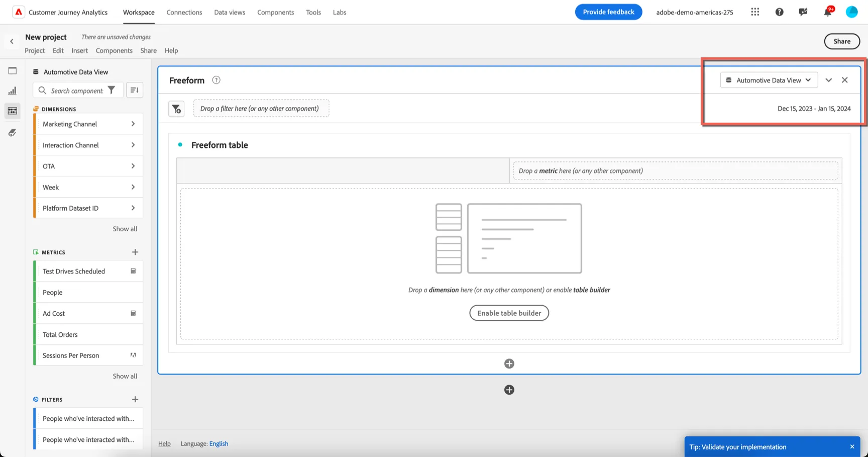Image resolution: width=868 pixels, height=457 pixels.
Task: Open notifications bell icon
Action: 827,12
